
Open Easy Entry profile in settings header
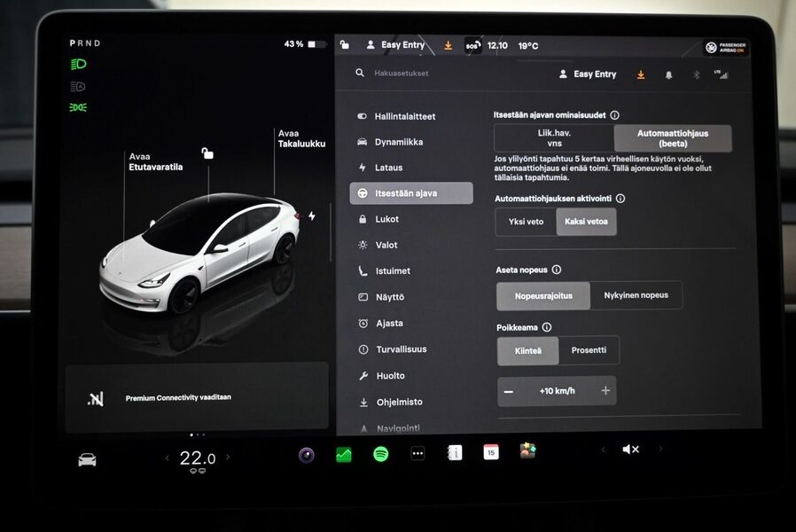pos(588,74)
